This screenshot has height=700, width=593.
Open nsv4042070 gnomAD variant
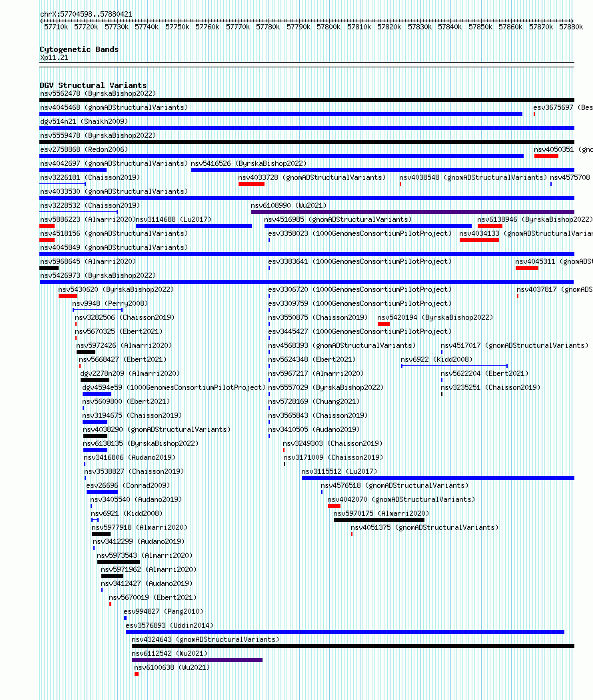(401, 499)
